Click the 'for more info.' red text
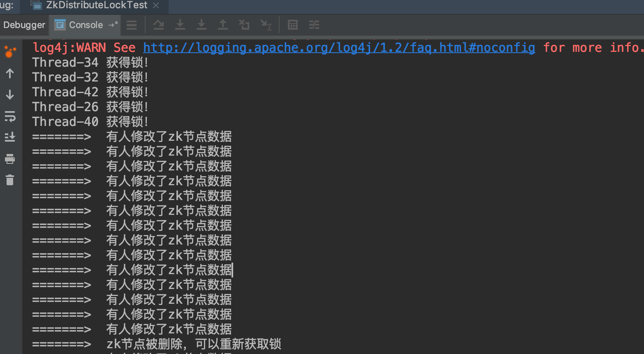This screenshot has width=644, height=354. 593,48
